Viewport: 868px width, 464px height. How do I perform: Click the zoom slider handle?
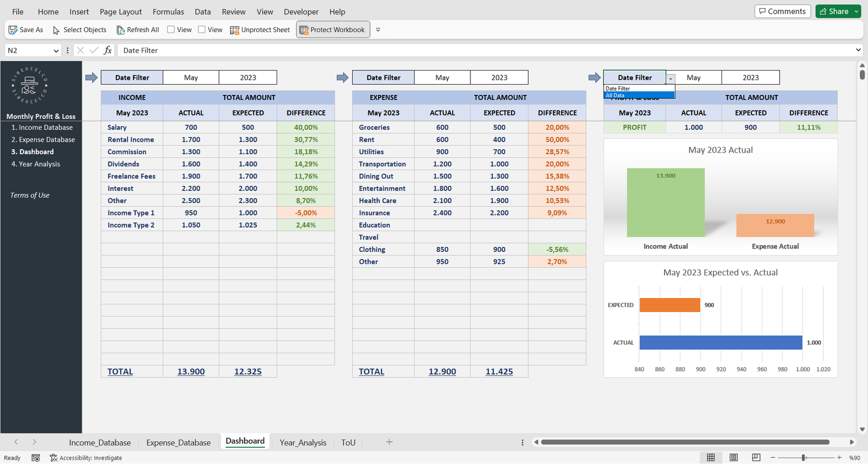pyautogui.click(x=803, y=457)
